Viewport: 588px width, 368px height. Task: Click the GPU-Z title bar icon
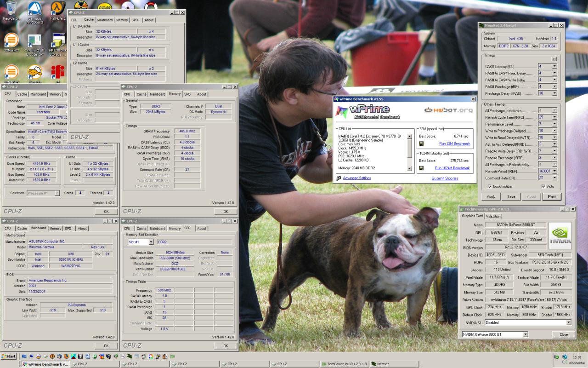point(462,209)
